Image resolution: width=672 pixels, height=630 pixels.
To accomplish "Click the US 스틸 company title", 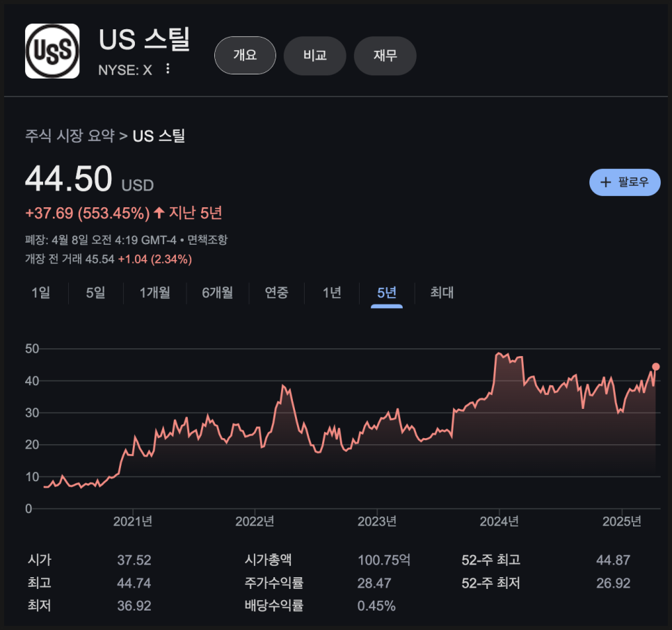I will [x=145, y=40].
